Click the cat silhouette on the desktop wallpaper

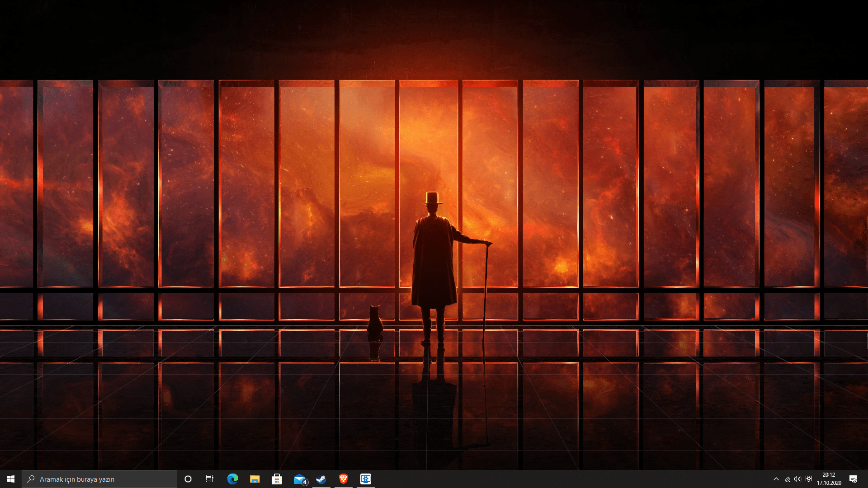(x=374, y=324)
